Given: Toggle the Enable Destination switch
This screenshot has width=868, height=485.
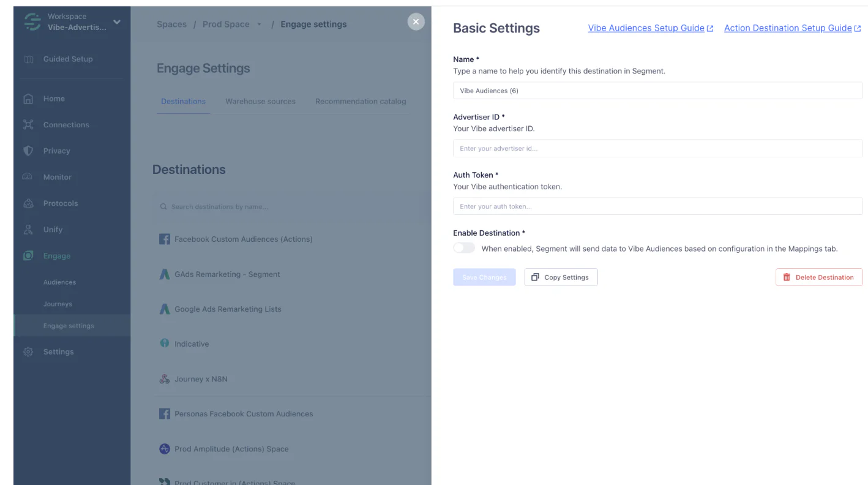Looking at the screenshot, I should click(464, 248).
